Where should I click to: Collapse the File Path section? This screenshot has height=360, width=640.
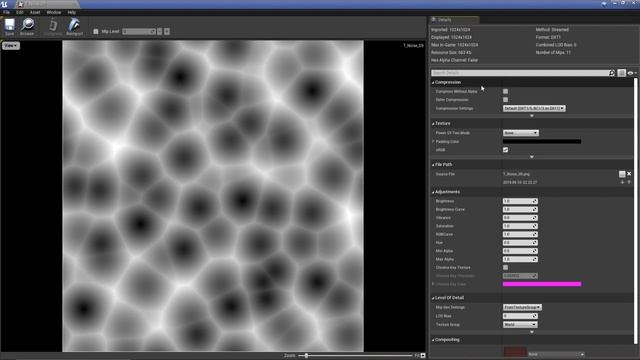(x=433, y=164)
